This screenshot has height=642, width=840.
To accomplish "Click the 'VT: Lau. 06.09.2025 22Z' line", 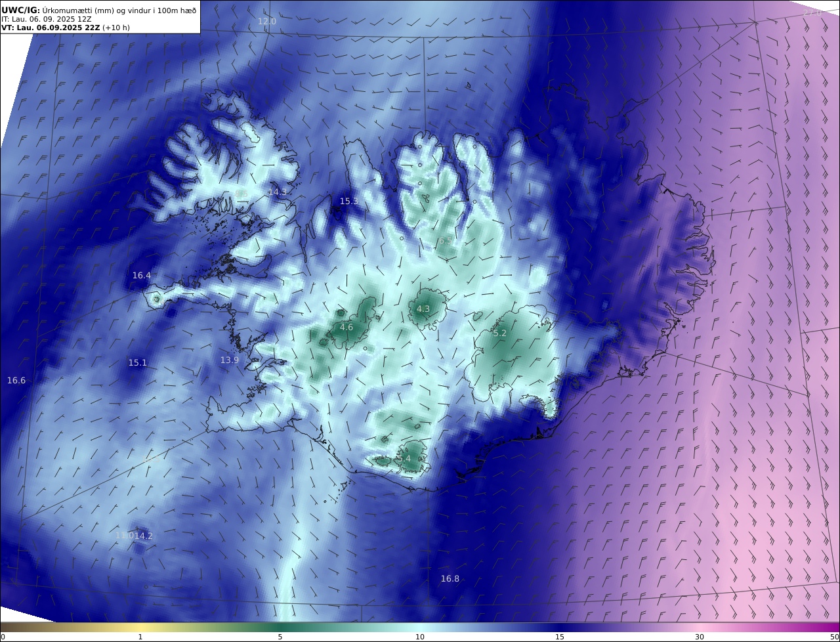I will click(x=51, y=28).
